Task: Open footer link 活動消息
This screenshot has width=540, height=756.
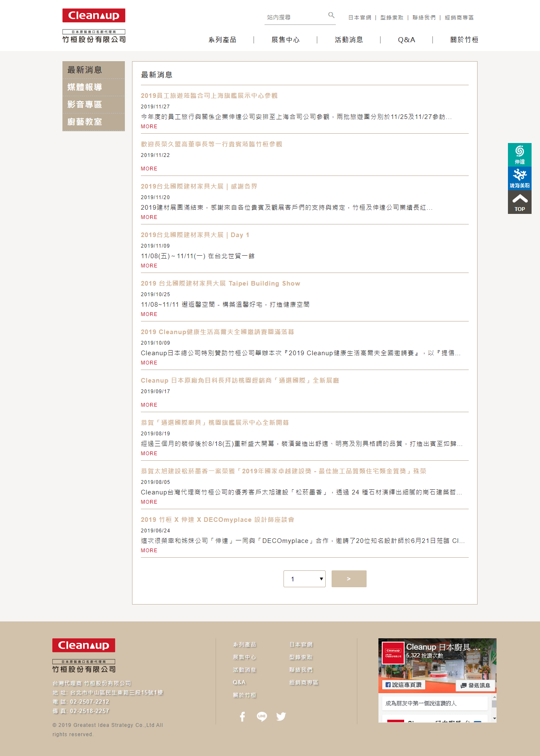Action: 245,670
